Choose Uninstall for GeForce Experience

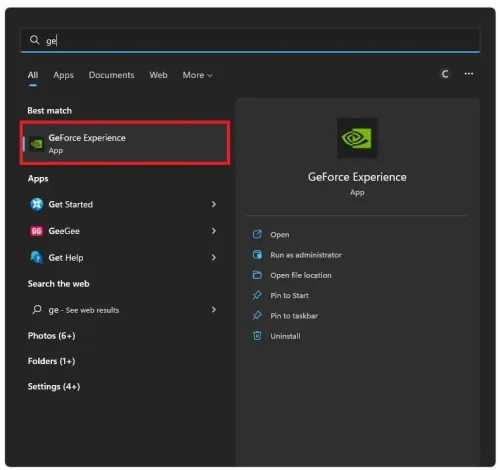285,336
